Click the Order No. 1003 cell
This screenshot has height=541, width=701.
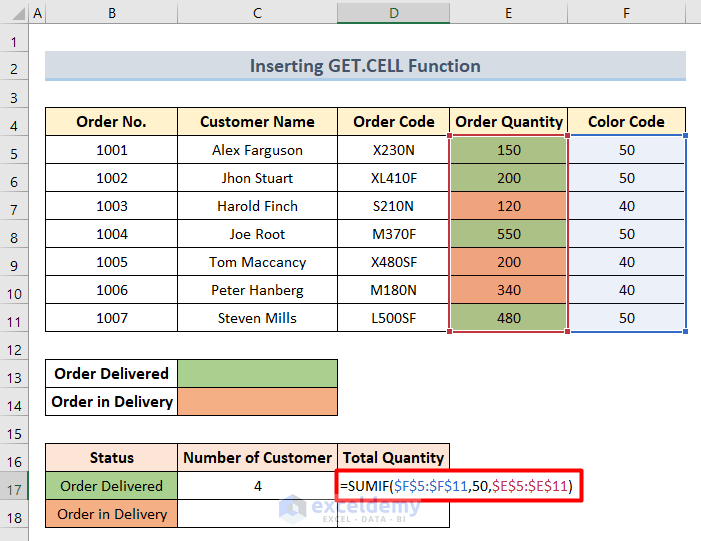tap(111, 206)
